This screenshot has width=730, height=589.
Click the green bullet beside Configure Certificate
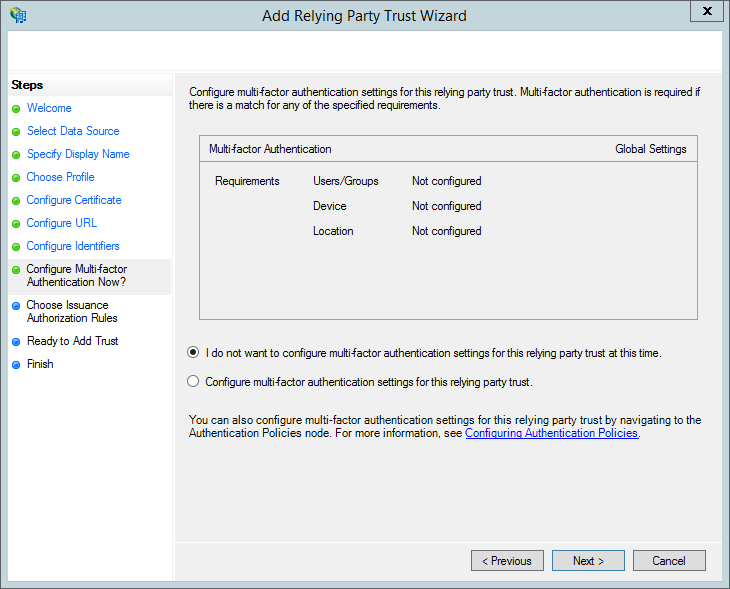[16, 201]
